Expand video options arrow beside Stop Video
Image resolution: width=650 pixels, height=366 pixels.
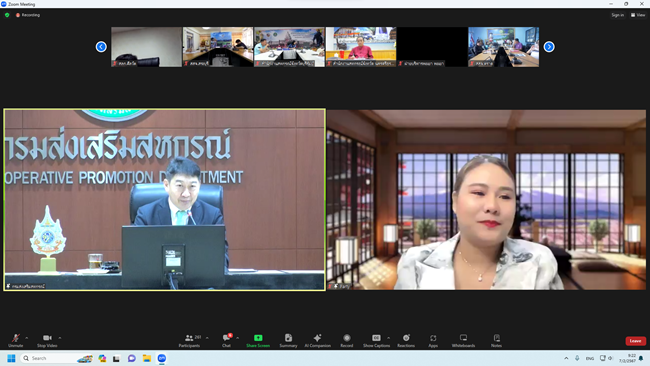point(60,338)
